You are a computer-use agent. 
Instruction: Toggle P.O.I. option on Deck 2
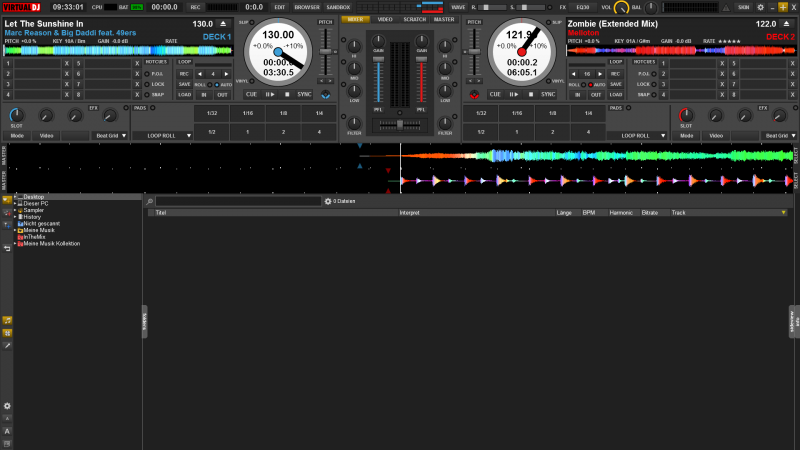click(654, 74)
